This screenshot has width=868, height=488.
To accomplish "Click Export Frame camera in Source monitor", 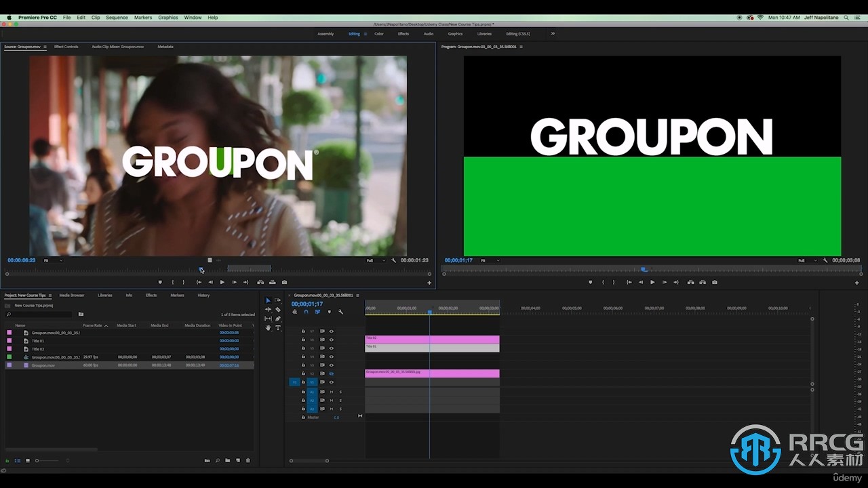I will coord(284,282).
